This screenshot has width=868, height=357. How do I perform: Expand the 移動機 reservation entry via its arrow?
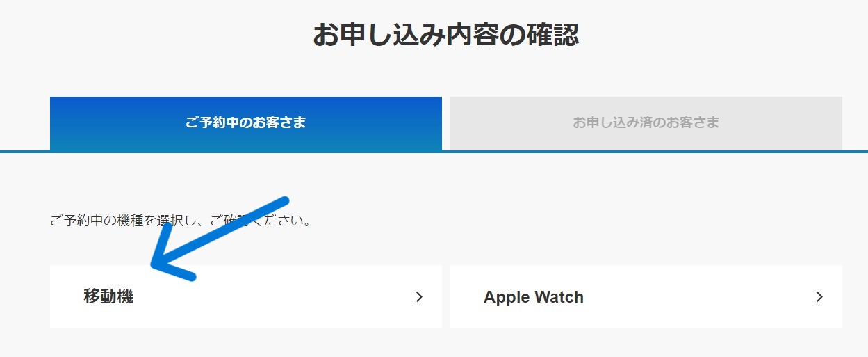coord(419,297)
